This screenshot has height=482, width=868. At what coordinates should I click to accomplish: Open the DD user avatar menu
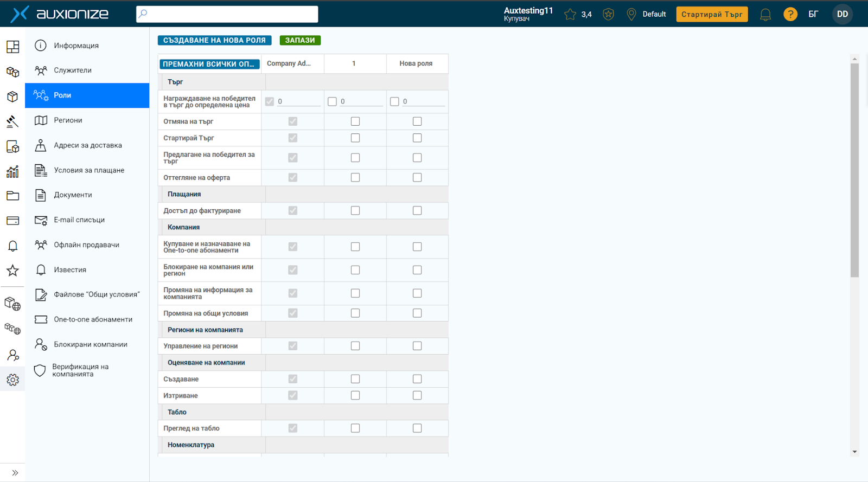tap(843, 14)
